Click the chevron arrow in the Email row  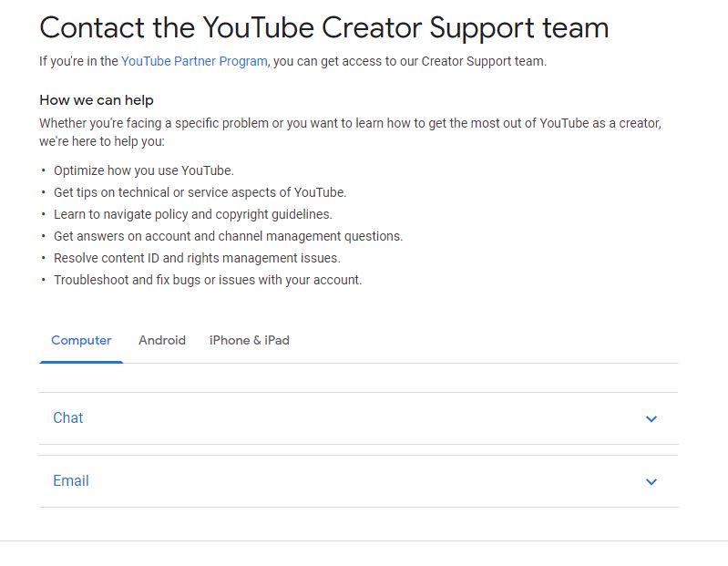click(651, 482)
